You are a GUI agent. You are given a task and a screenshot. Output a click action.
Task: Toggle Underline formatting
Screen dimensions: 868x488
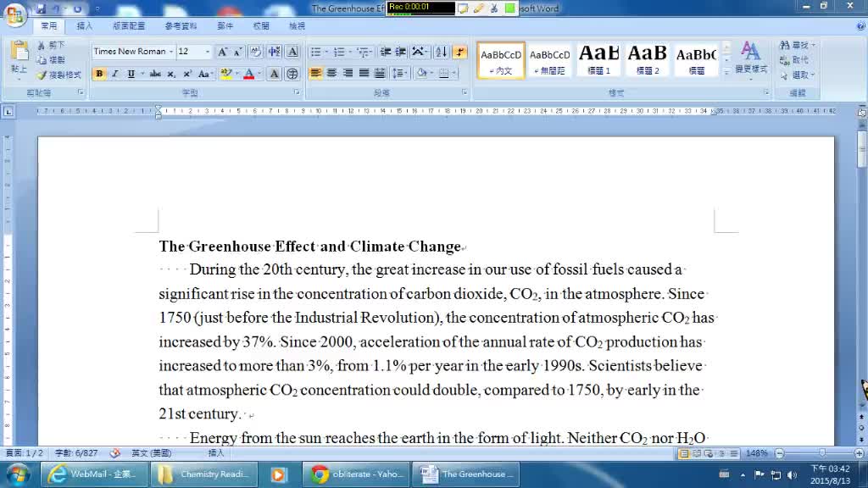[x=131, y=74]
